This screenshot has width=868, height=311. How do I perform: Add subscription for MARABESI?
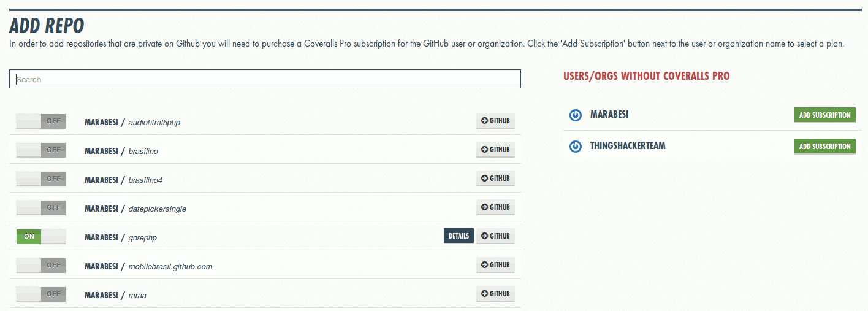(x=824, y=115)
